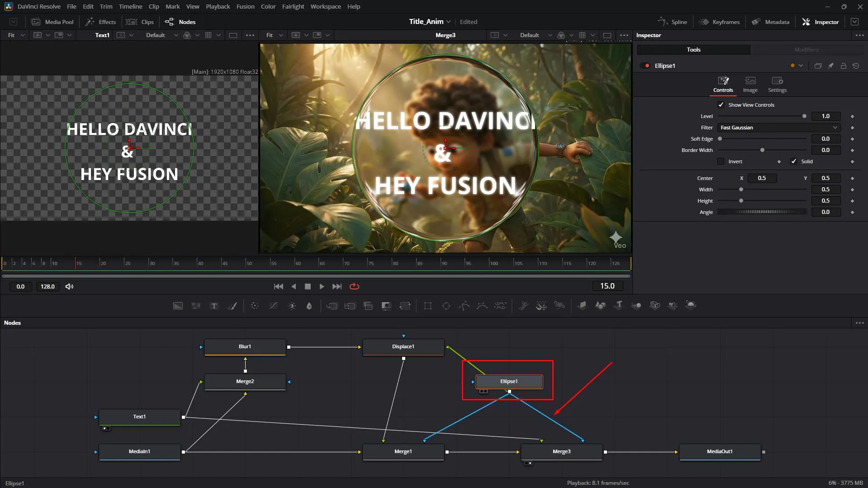Reset Ellipse1 tool settings
The height and width of the screenshot is (488, 868).
[x=856, y=66]
